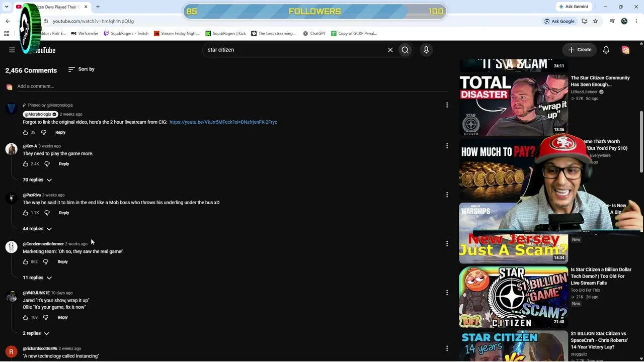This screenshot has height=362, width=644.
Task: Open options menu for Kev-A comment
Action: (x=447, y=146)
